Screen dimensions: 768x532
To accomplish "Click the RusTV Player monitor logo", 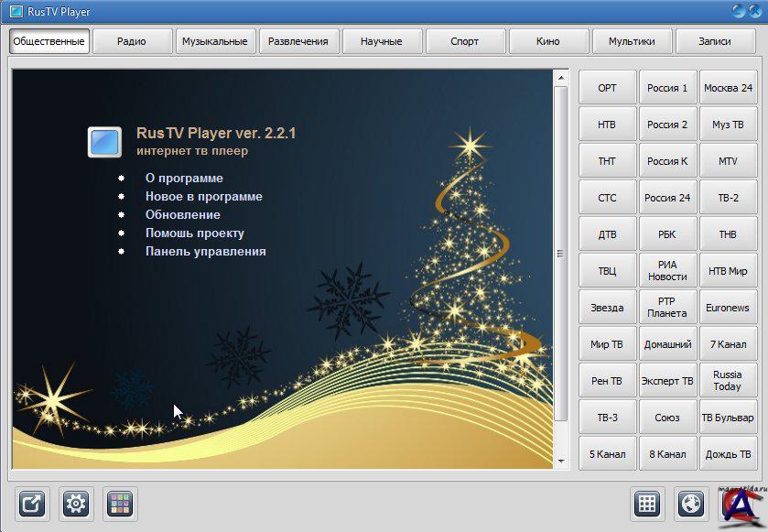I will pyautogui.click(x=104, y=142).
